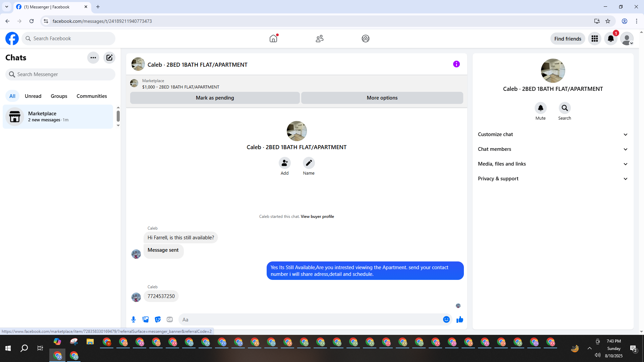Click the chat list scrollbar handle
This screenshot has width=644, height=362.
(x=118, y=116)
